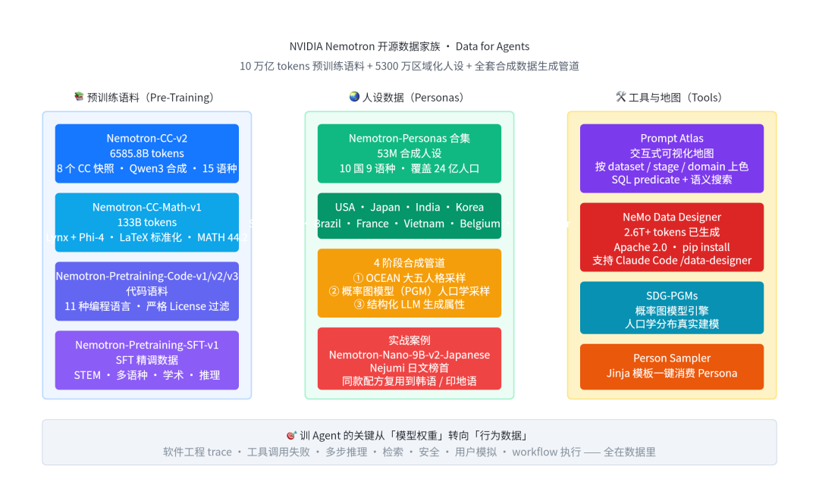
Task: Click the text Nejumi 日文榜首
Action: click(x=409, y=368)
